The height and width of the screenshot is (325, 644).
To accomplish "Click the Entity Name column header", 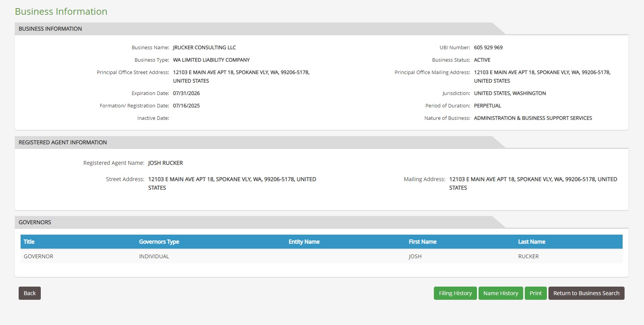I will (304, 242).
